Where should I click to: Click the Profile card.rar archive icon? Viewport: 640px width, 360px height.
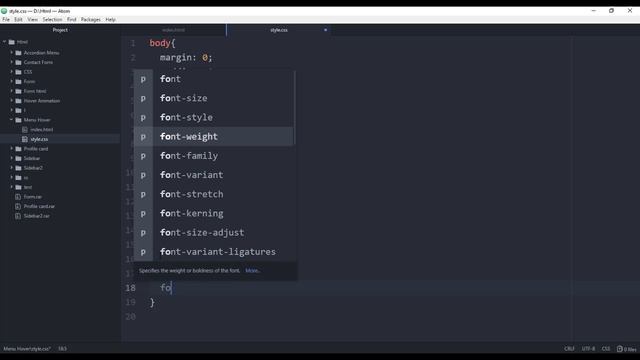coord(18,207)
